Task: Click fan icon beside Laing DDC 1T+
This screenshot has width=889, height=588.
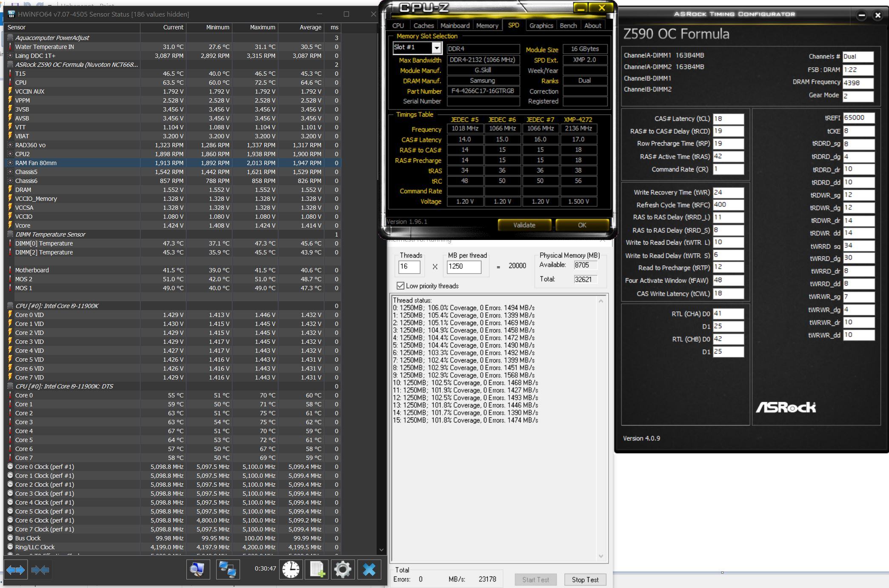Action: (x=10, y=56)
